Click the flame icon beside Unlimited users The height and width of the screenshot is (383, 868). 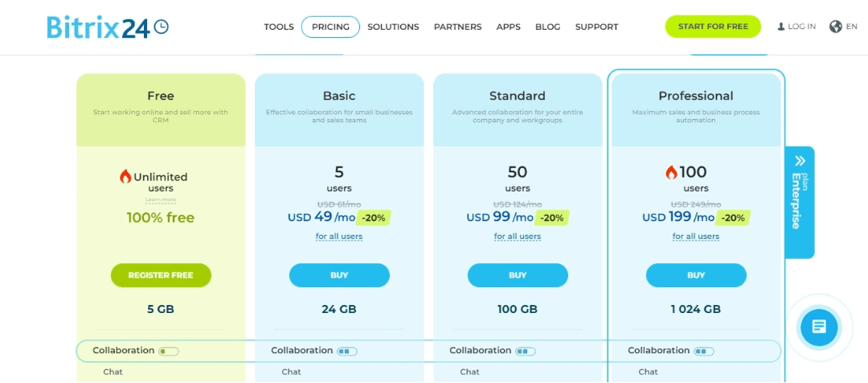point(125,177)
